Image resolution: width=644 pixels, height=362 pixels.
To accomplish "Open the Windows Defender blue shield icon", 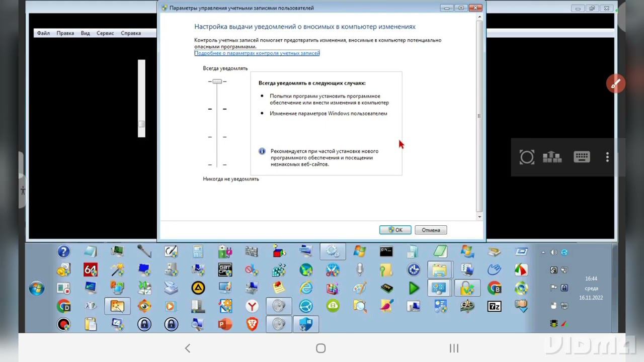I will 306,324.
